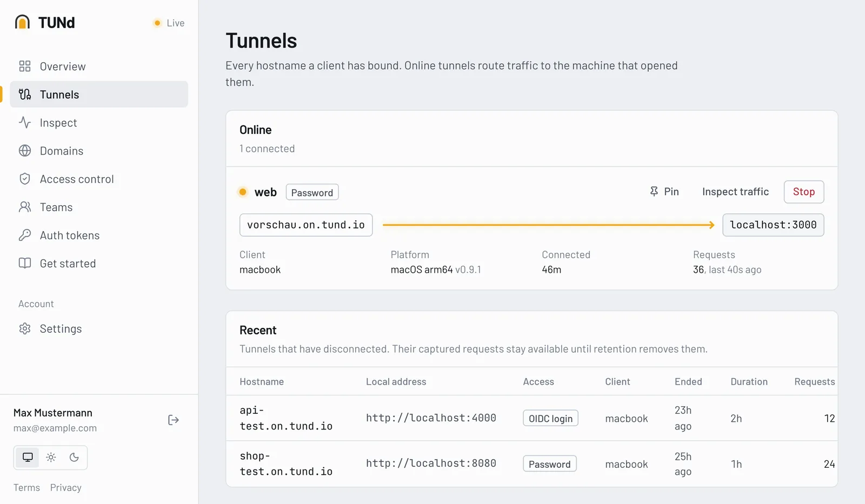The height and width of the screenshot is (504, 865).
Task: Click api-test.on.tund.io hostname
Action: coord(286,418)
